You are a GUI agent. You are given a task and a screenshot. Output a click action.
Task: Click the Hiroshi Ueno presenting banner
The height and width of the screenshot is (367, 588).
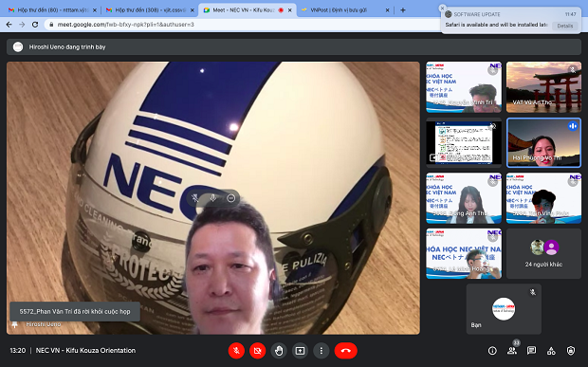click(294, 46)
